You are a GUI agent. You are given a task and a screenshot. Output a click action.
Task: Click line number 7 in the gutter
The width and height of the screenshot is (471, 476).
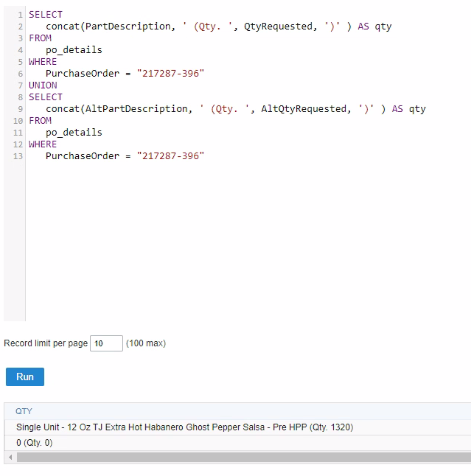21,85
